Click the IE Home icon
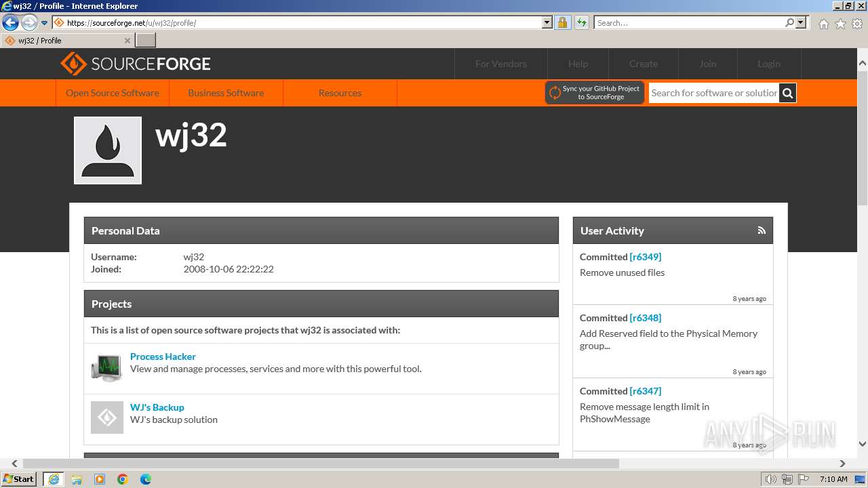Screen dimensions: 868x488 [x=823, y=24]
